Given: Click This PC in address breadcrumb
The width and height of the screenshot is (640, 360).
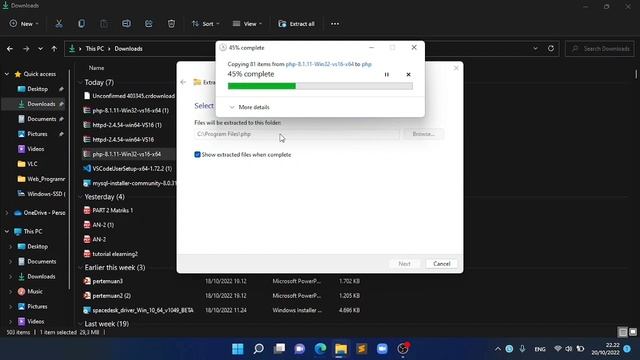Looking at the screenshot, I should tap(95, 49).
